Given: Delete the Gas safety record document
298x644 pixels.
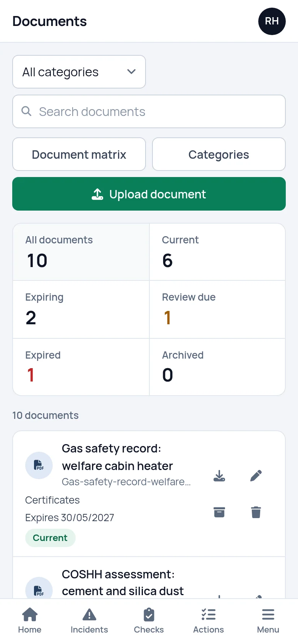Looking at the screenshot, I should pos(256,512).
